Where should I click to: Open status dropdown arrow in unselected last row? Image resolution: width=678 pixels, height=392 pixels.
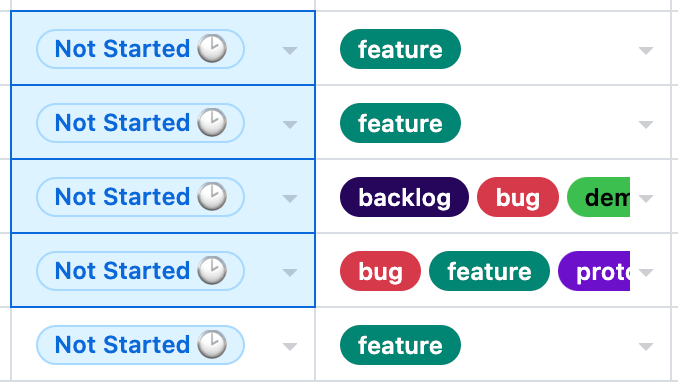pyautogui.click(x=290, y=346)
